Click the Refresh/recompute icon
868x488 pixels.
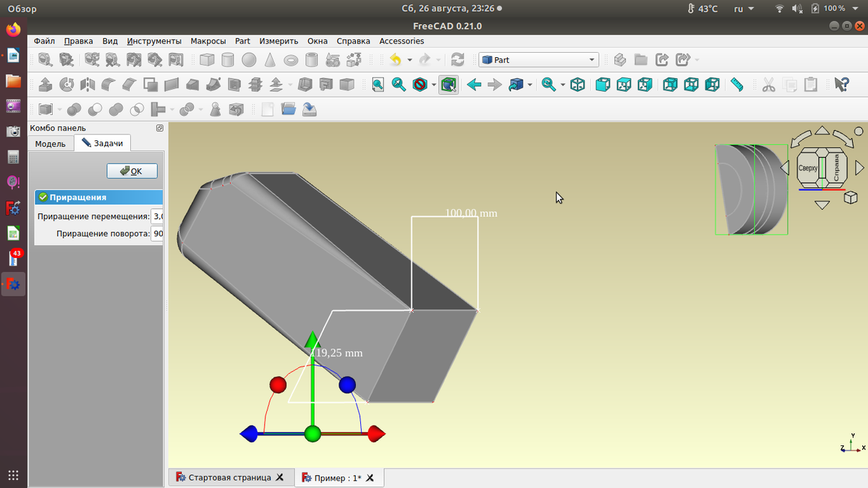pos(457,60)
